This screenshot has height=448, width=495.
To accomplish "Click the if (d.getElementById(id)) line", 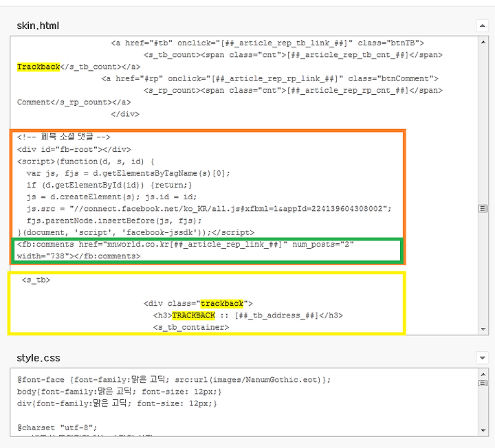I will click(x=109, y=186).
